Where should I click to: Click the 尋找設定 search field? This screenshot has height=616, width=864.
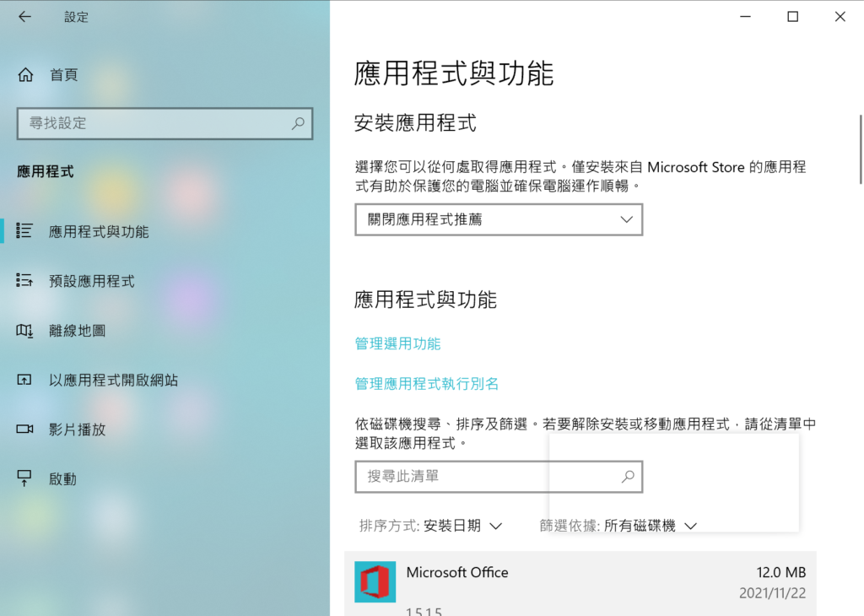165,123
